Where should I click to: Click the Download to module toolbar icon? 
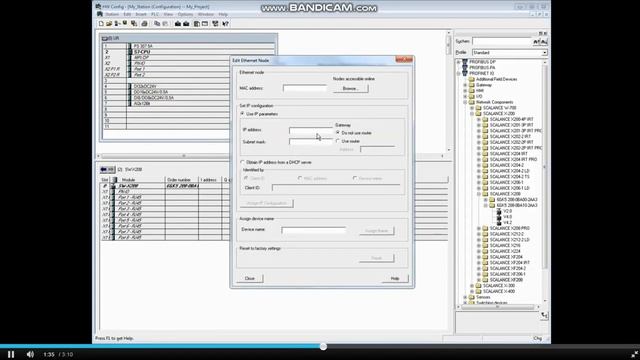178,24
